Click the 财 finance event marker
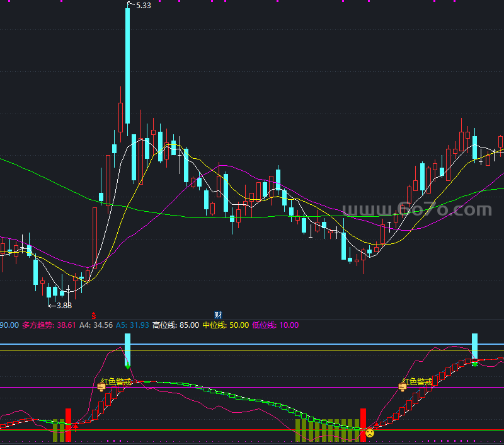 coord(218,315)
